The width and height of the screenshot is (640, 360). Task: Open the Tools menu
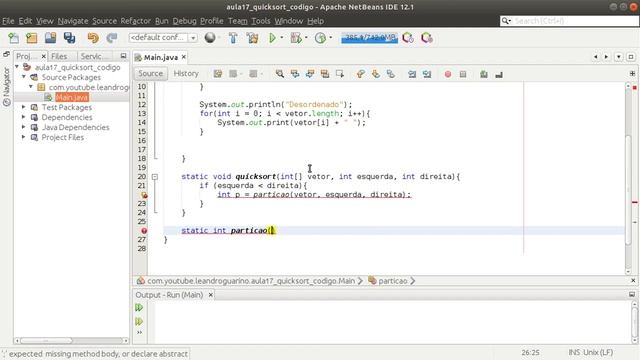(261, 21)
